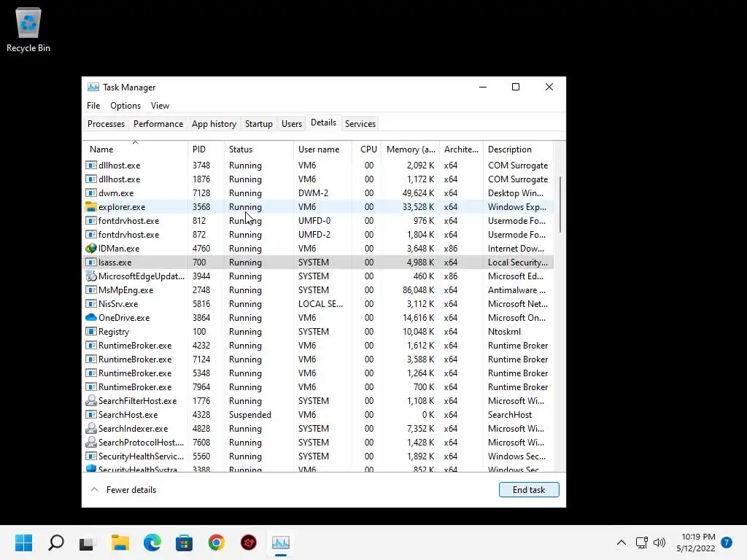Click the SecurityHealthService process icon
Screen dimensions: 747x560
pos(91,456)
